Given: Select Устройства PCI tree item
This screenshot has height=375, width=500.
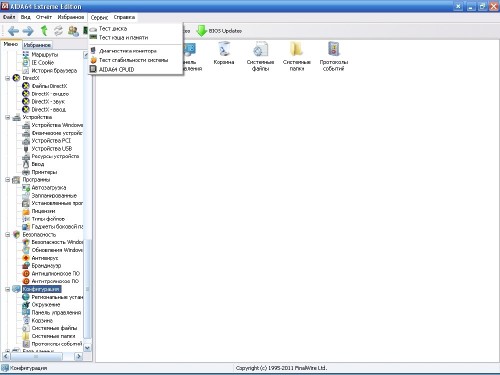Looking at the screenshot, I should coord(51,141).
